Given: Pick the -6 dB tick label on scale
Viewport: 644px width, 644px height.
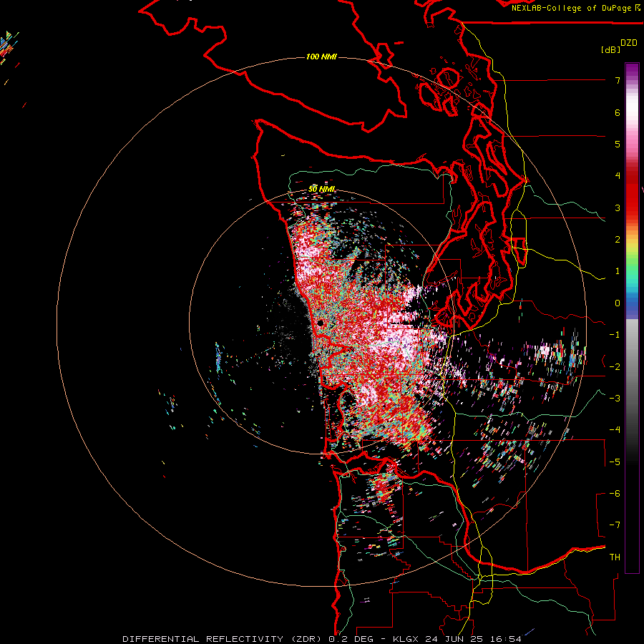Looking at the screenshot, I should point(615,494).
